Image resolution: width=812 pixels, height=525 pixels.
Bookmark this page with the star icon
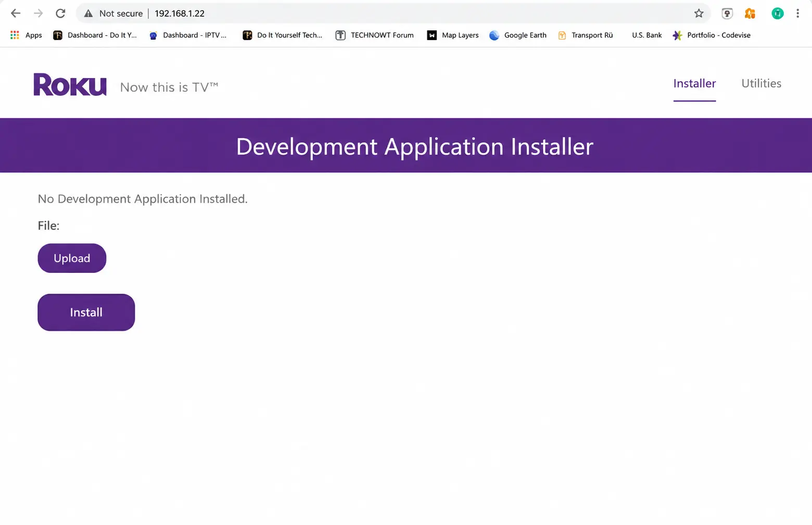699,14
